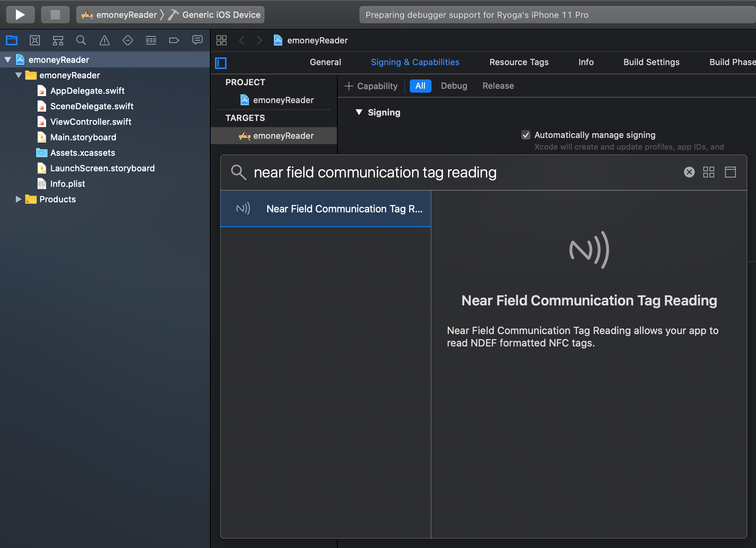756x548 pixels.
Task: Open the Report navigator speech-bubble icon
Action: 198,40
